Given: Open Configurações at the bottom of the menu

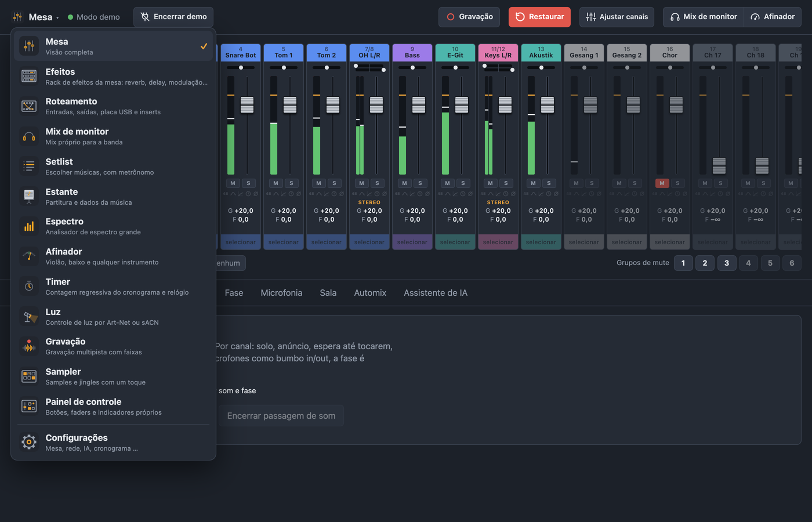Looking at the screenshot, I should [113, 443].
